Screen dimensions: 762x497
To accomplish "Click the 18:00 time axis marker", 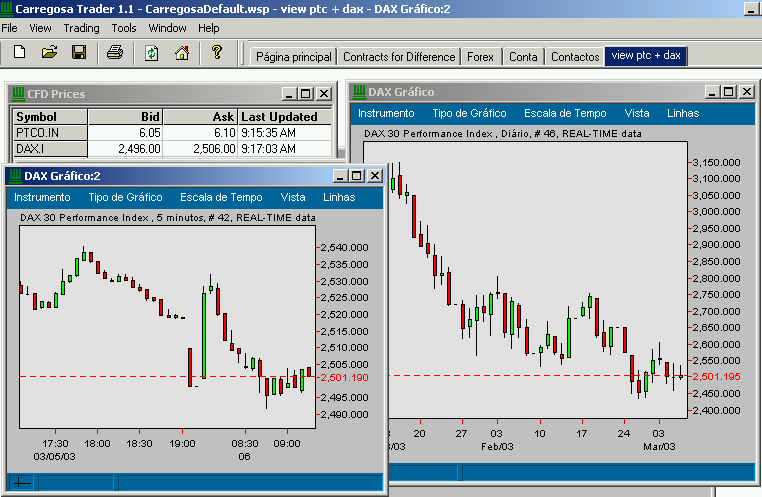I will [x=97, y=444].
